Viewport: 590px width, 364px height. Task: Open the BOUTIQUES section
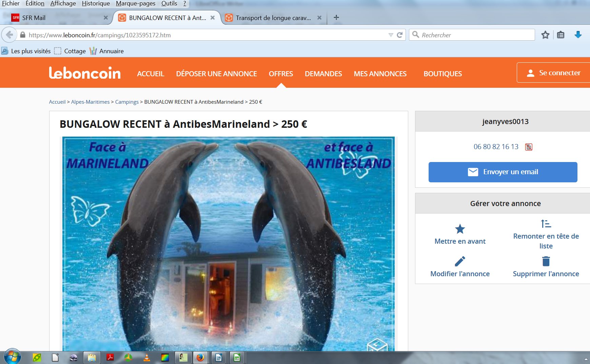tap(443, 74)
